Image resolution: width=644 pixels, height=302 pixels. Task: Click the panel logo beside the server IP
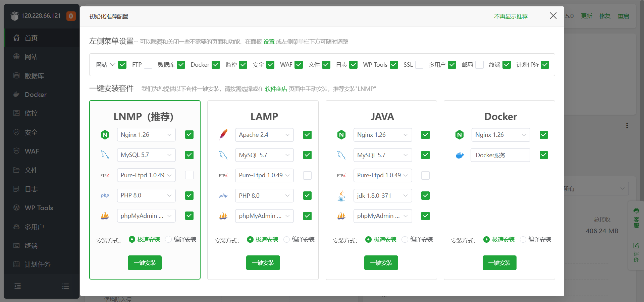[14, 16]
